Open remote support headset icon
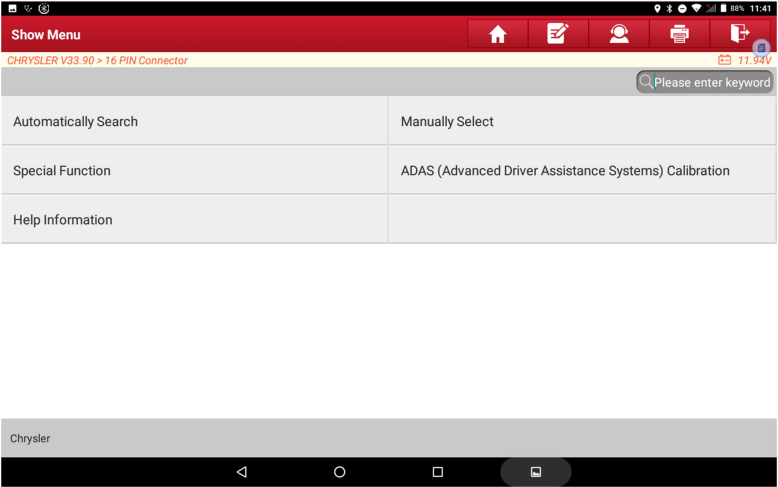Image resolution: width=778 pixels, height=487 pixels. coord(619,34)
